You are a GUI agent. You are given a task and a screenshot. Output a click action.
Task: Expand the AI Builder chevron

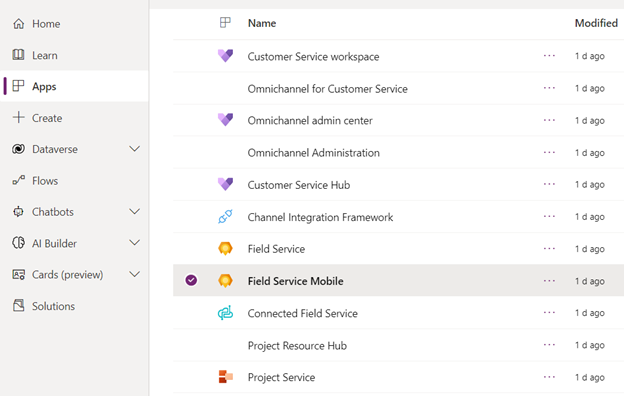[x=135, y=243]
